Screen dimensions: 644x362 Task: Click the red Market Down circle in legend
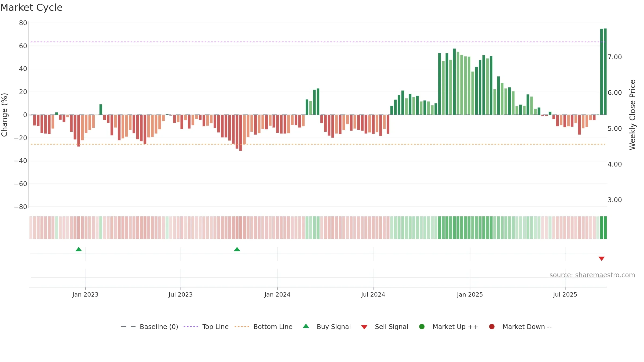(492, 327)
